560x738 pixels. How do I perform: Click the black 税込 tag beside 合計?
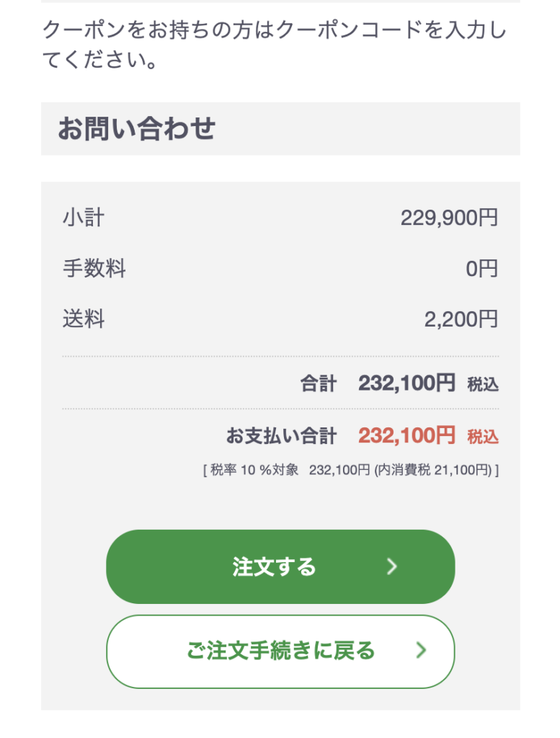point(483,385)
